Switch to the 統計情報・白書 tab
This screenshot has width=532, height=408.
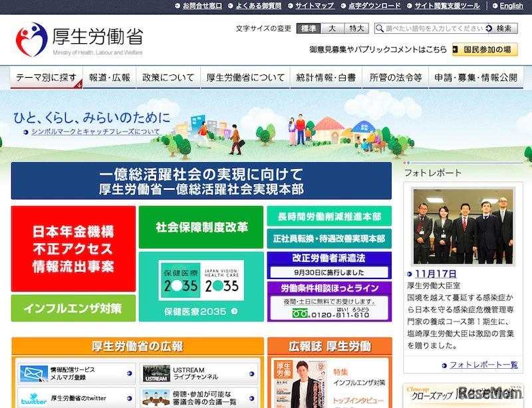[326, 76]
